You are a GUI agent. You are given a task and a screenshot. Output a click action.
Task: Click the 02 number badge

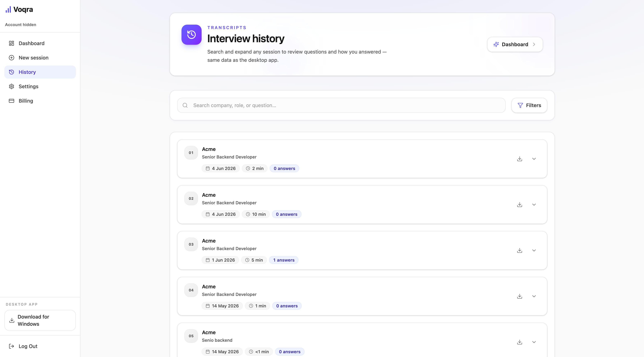coord(191,199)
